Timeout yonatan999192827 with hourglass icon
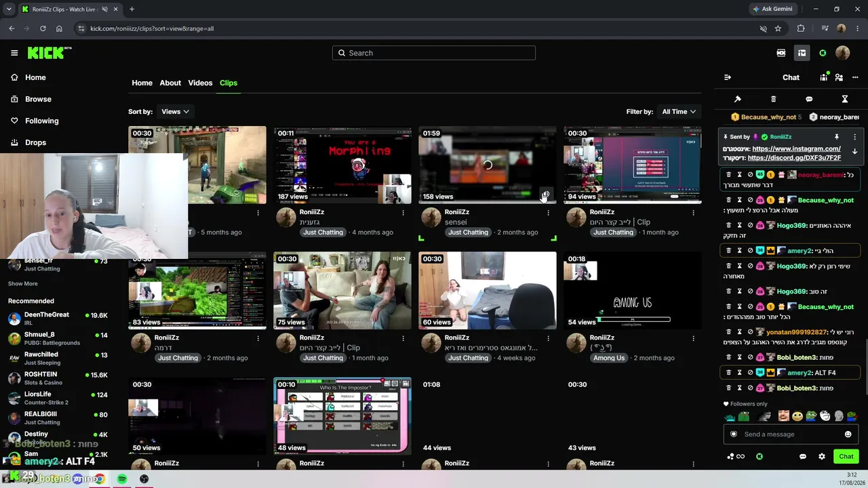Viewport: 868px width, 488px height. (x=739, y=332)
